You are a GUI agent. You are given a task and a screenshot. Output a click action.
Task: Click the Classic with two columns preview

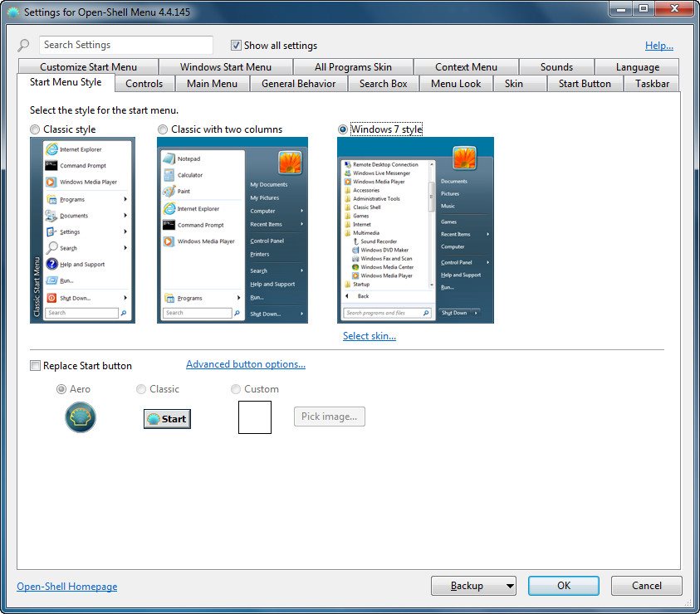point(233,230)
